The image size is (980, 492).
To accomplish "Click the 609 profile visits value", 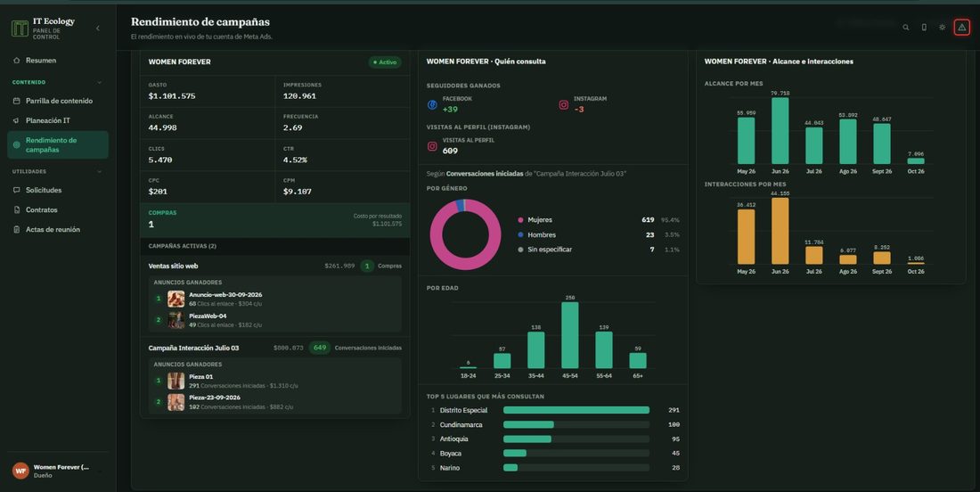I will pos(450,151).
